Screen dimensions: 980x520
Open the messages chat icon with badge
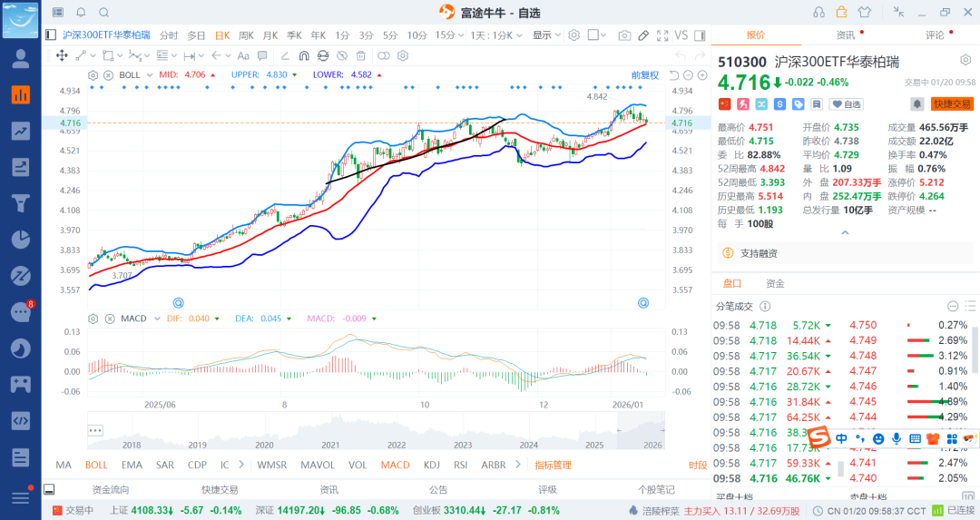click(x=21, y=311)
